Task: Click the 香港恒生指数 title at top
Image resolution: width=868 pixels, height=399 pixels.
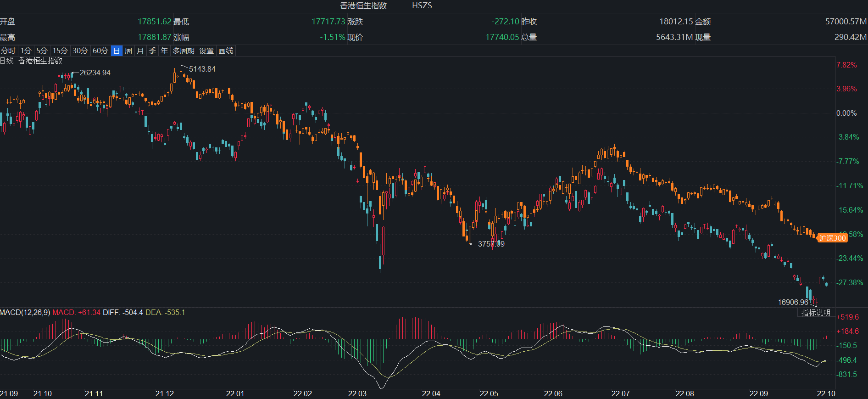Action: [x=363, y=6]
